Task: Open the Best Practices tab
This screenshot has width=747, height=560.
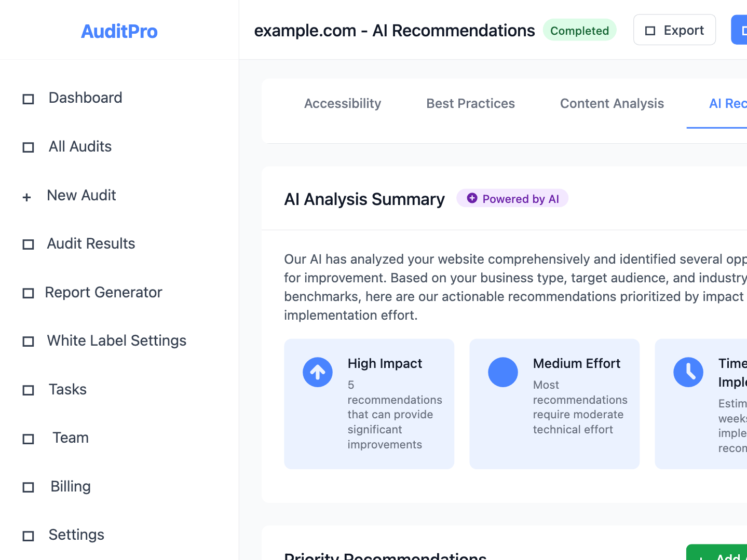Action: point(471,104)
